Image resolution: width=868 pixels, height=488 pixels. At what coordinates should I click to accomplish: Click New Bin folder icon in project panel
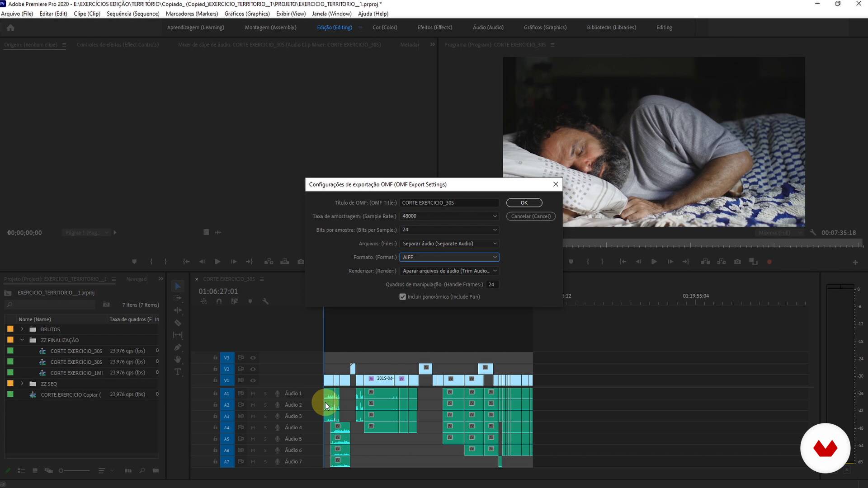click(156, 470)
